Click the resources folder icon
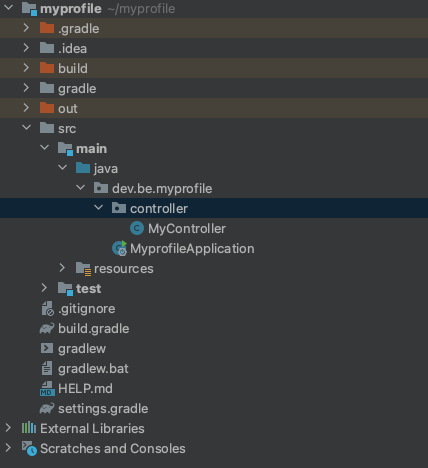The image size is (428, 468). [x=83, y=269]
